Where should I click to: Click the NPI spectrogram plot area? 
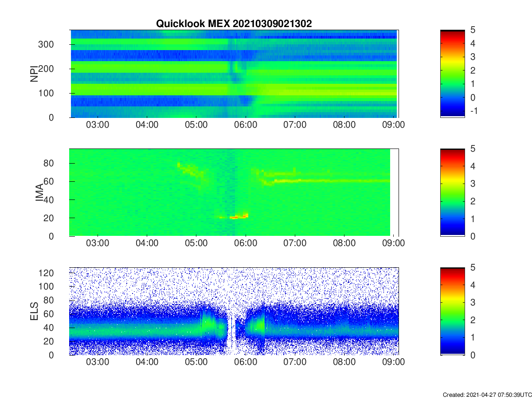pos(234,74)
